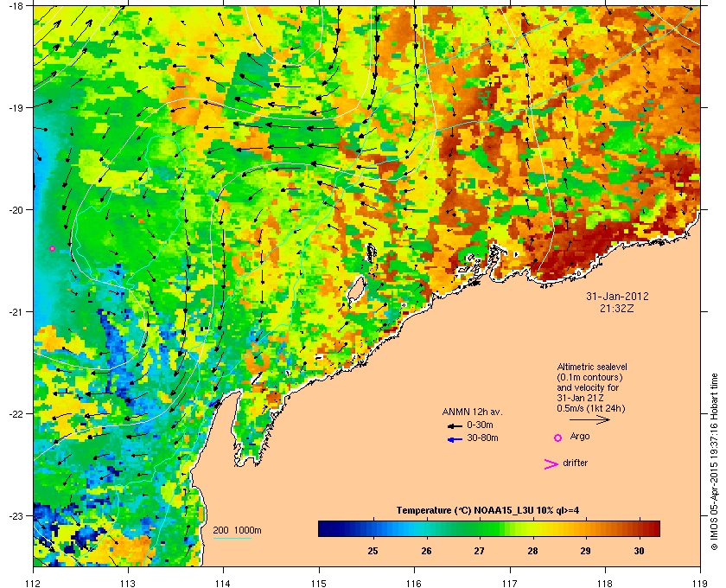The image size is (726, 588).
Task: Click the magenta drifter symbol in the legend
Action: [x=551, y=464]
